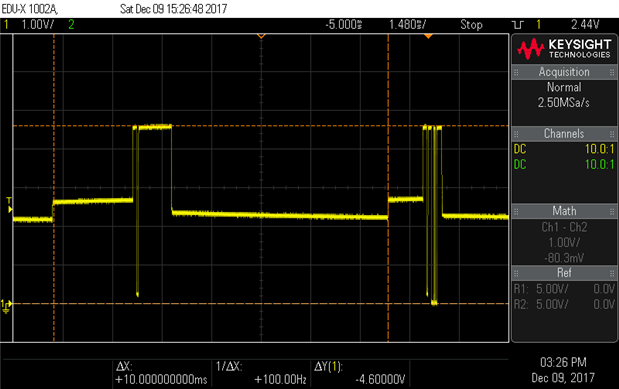This screenshot has height=389, width=619.
Task: Expand the Math panel header
Action: (x=564, y=211)
